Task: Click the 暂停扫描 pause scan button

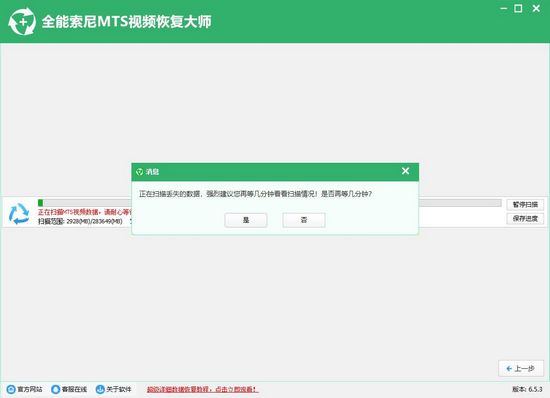Action: pos(525,204)
